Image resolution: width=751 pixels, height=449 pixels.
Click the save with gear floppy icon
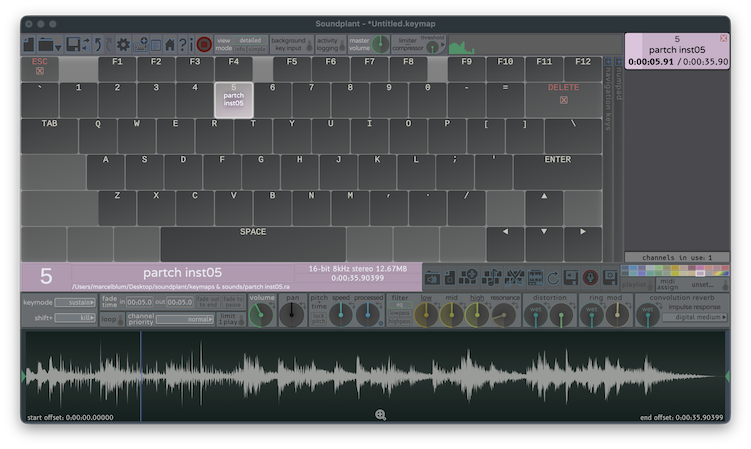(x=610, y=278)
